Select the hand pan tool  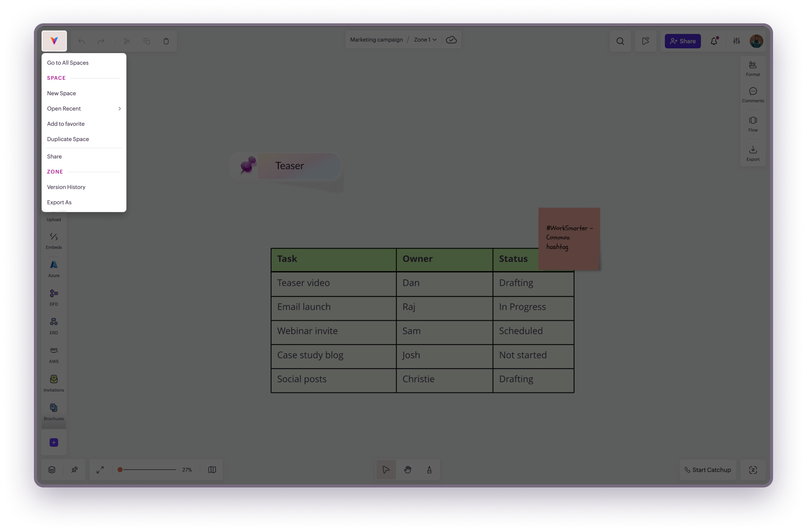point(408,470)
